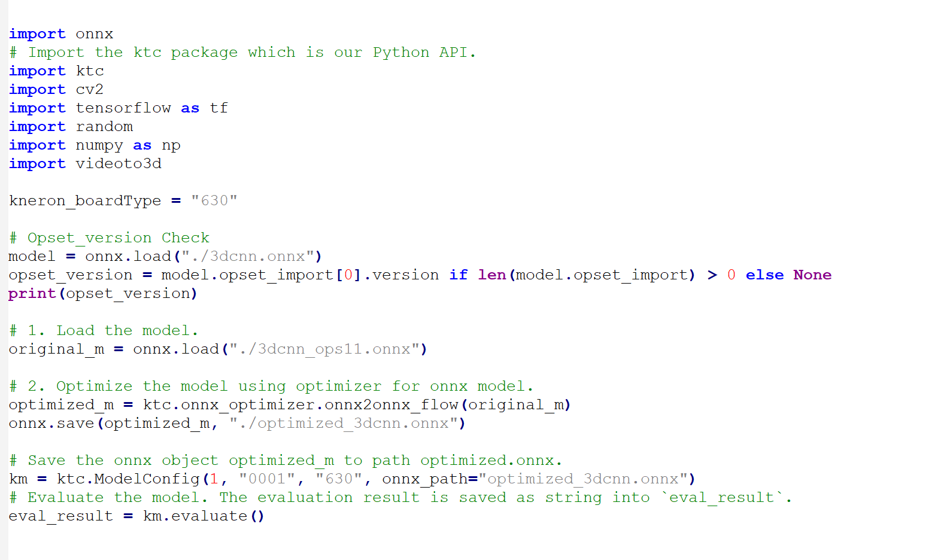Click the kneron_boardType variable name
This screenshot has height=560, width=941.
pos(85,201)
